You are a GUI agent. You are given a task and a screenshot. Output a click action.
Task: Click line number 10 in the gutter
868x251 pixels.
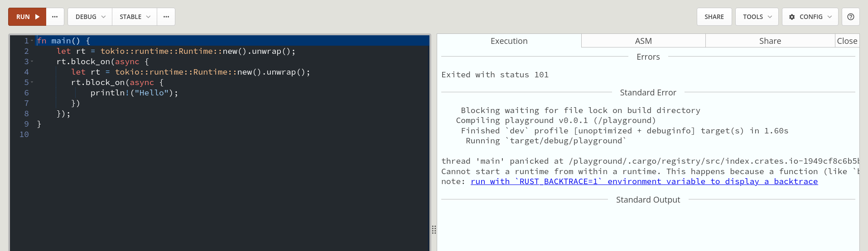pos(24,134)
